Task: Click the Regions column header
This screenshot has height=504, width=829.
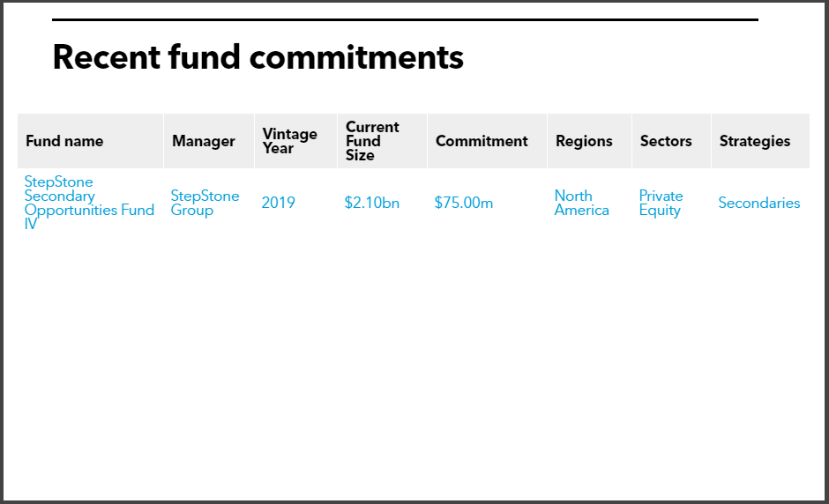Action: tap(584, 141)
